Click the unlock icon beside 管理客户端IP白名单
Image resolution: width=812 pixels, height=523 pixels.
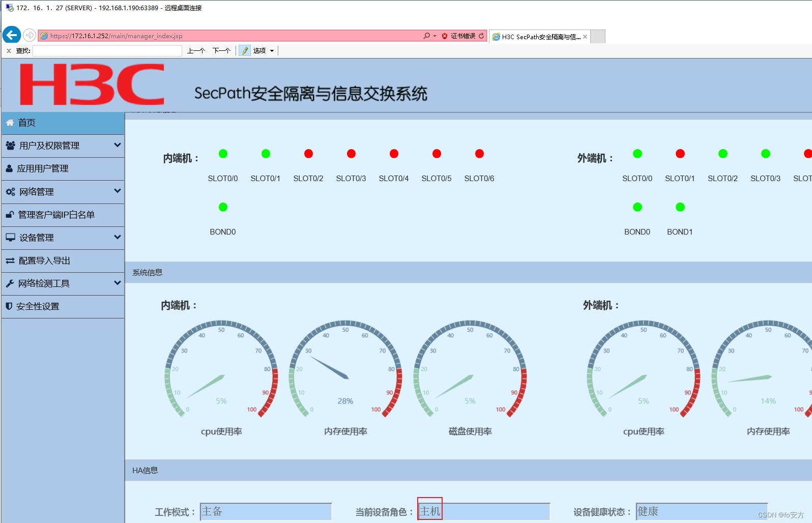tap(10, 215)
